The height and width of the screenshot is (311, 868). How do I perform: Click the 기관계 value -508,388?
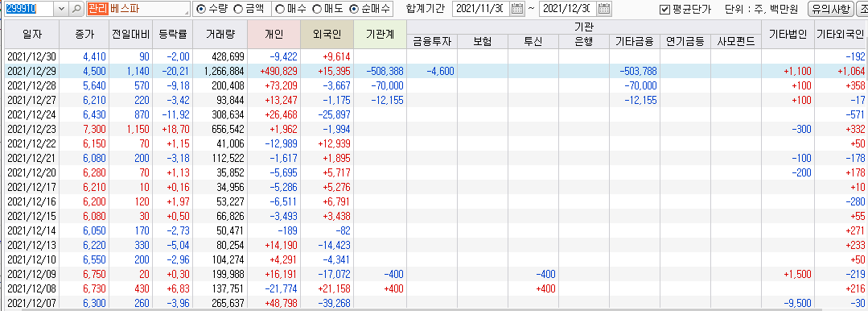point(385,71)
